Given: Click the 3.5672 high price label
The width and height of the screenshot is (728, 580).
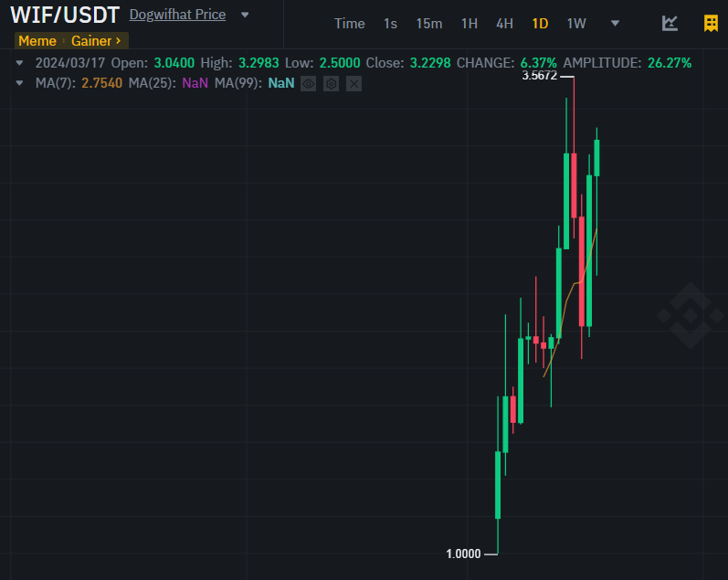Looking at the screenshot, I should (540, 76).
